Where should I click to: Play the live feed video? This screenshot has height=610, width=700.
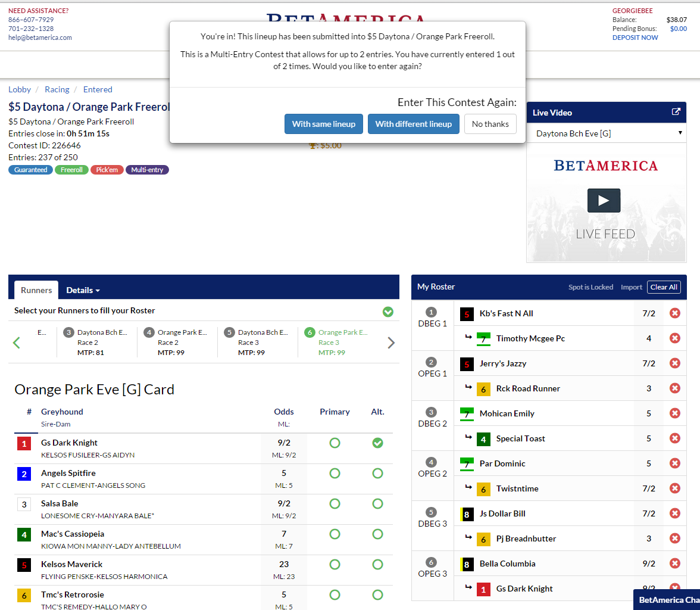click(604, 201)
